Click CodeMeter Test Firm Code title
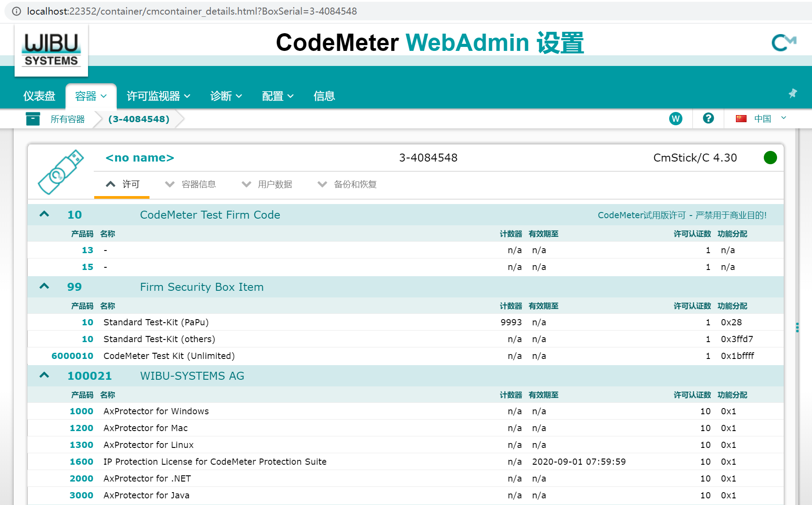 [210, 215]
